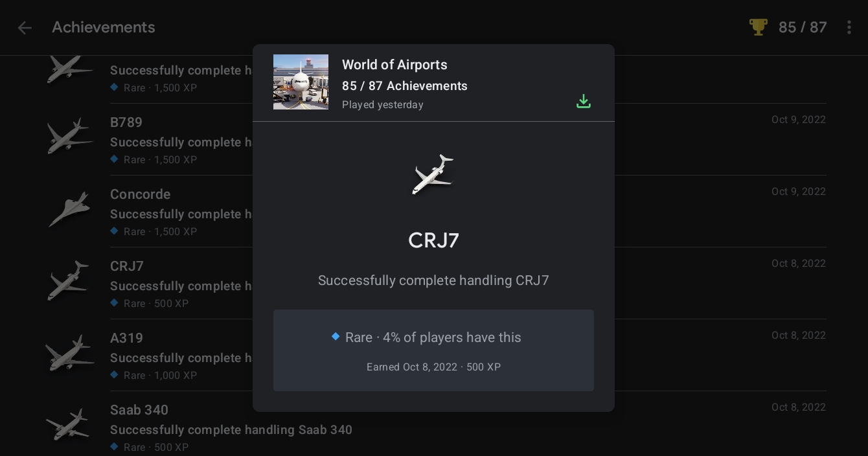Go back using the arrow icon
Screen dimensions: 868x456
pyautogui.click(x=25, y=27)
